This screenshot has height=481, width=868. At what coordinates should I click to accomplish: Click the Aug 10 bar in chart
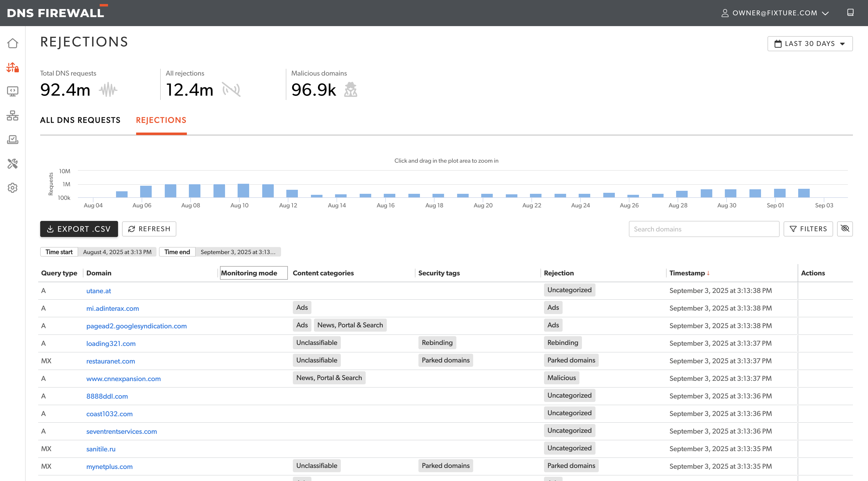point(243,191)
